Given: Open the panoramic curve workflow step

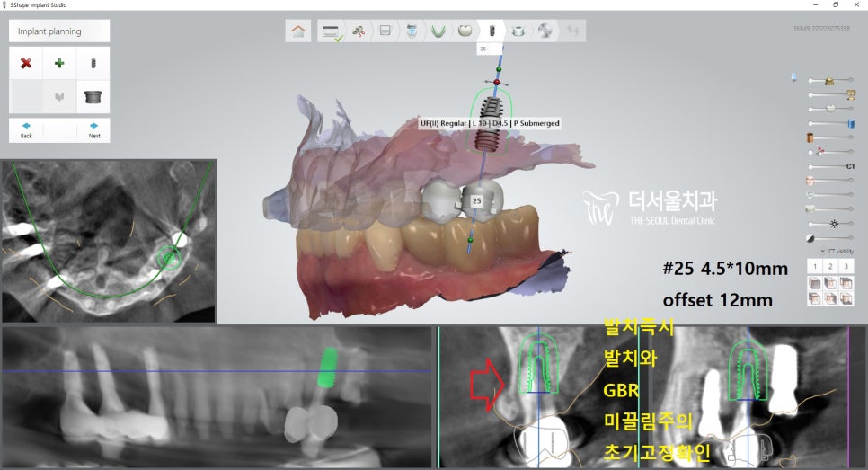Looking at the screenshot, I should pos(438,31).
